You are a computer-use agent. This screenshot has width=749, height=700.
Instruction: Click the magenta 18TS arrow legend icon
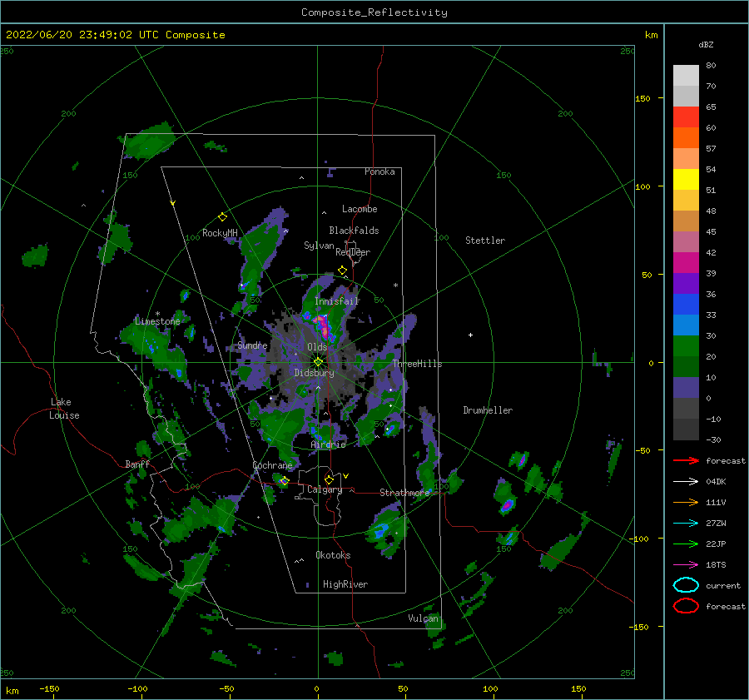(686, 564)
